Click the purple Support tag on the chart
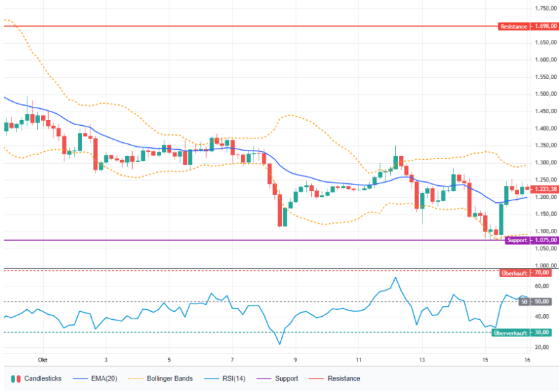Viewport: 559px width, 392px height. click(517, 240)
